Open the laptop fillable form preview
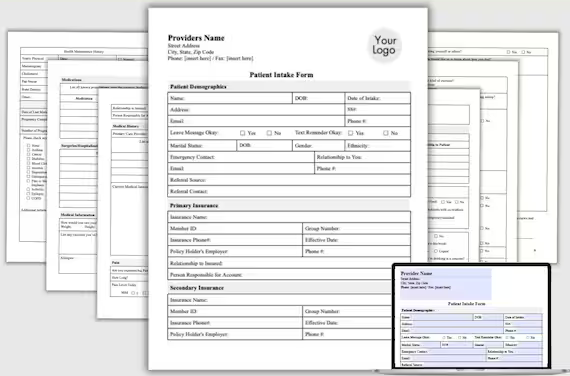Screen dimensions: 570x376 click(471, 317)
